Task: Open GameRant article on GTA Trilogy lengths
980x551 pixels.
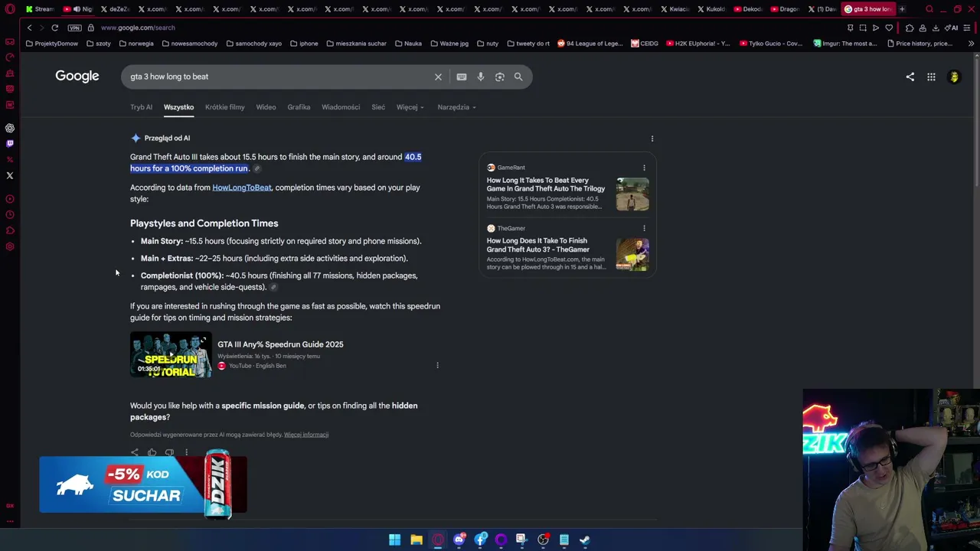Action: coord(546,184)
